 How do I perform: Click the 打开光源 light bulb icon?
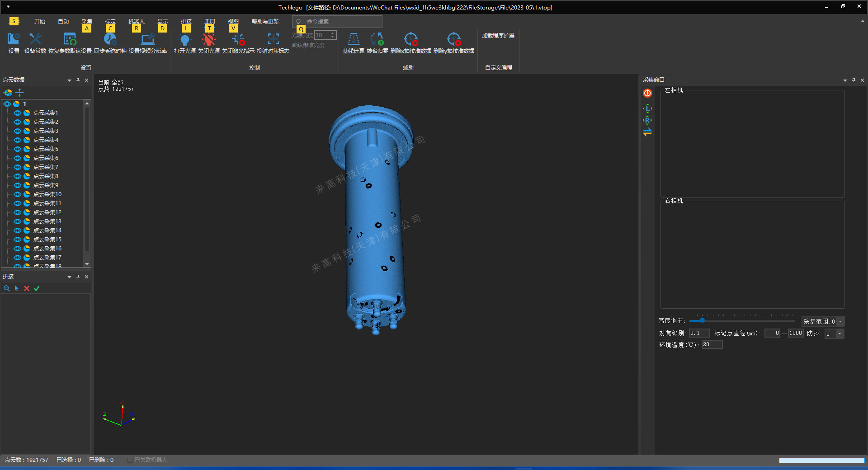click(x=184, y=40)
